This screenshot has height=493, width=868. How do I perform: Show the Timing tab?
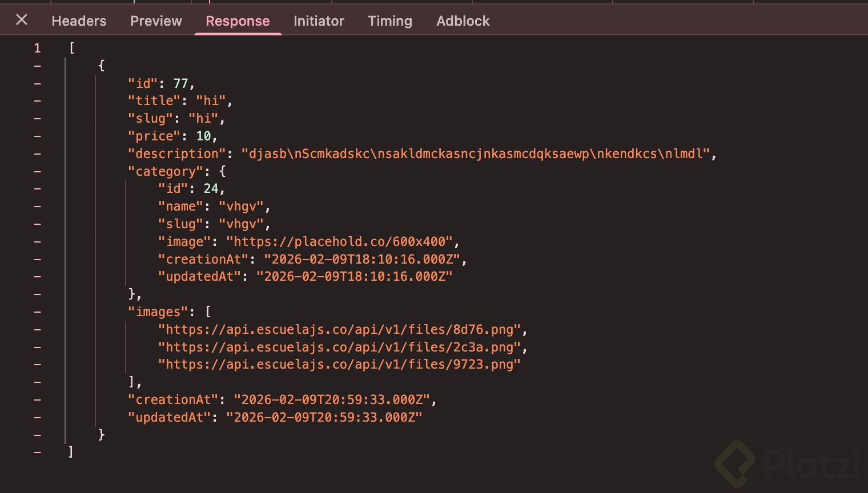(390, 21)
